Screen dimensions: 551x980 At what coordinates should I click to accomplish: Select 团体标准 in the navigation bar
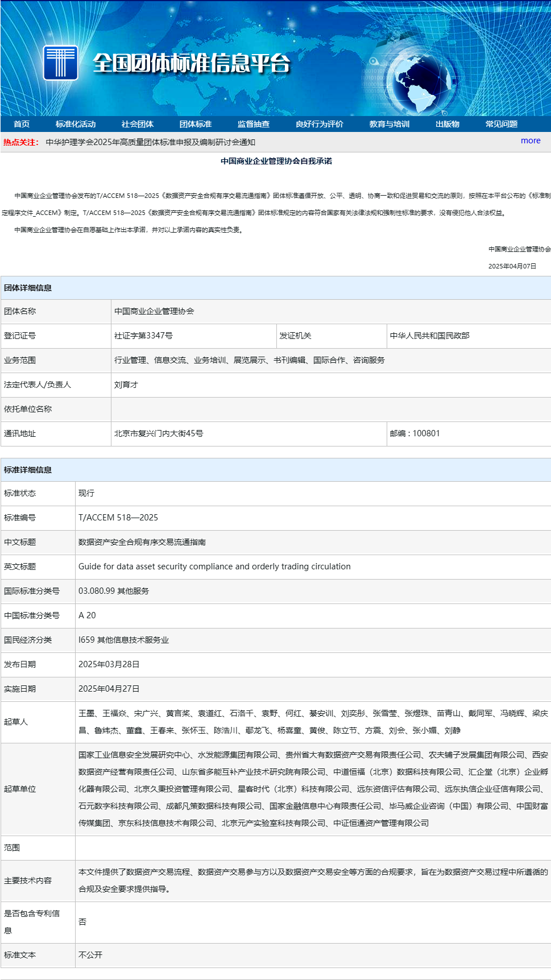click(196, 124)
